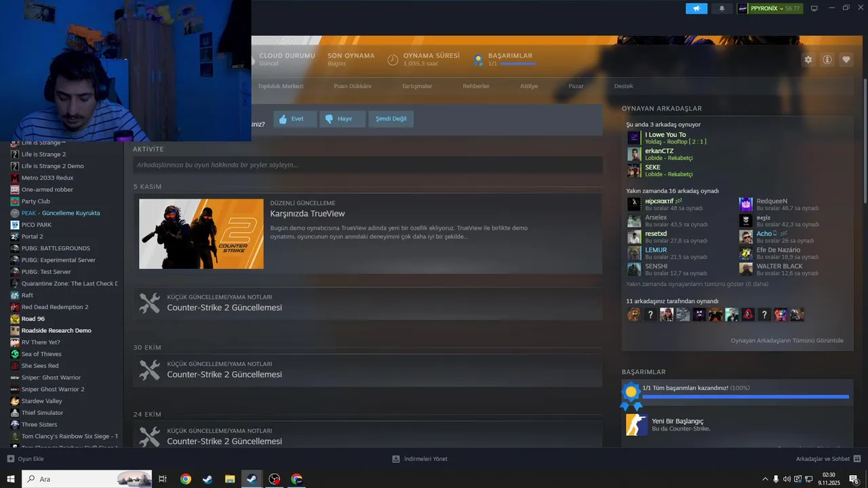Viewport: 868px width, 488px height.
Task: Open the notifications bell
Action: 722,9
